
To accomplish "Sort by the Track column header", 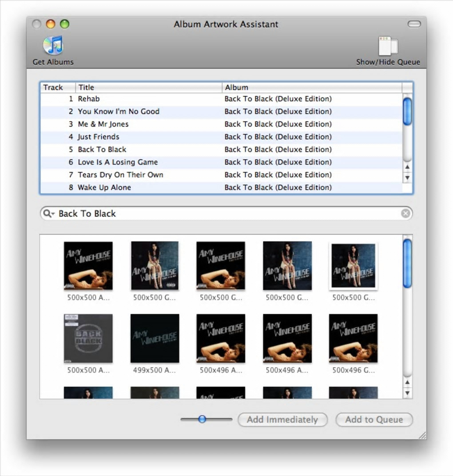I will pos(58,88).
